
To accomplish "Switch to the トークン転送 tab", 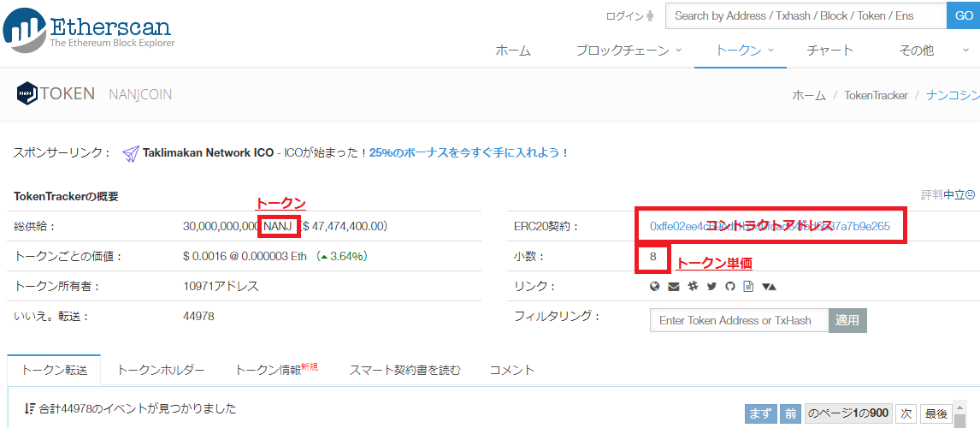I will (54, 370).
